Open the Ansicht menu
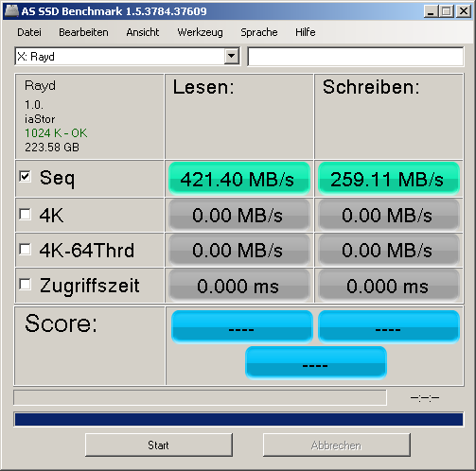 tap(143, 32)
